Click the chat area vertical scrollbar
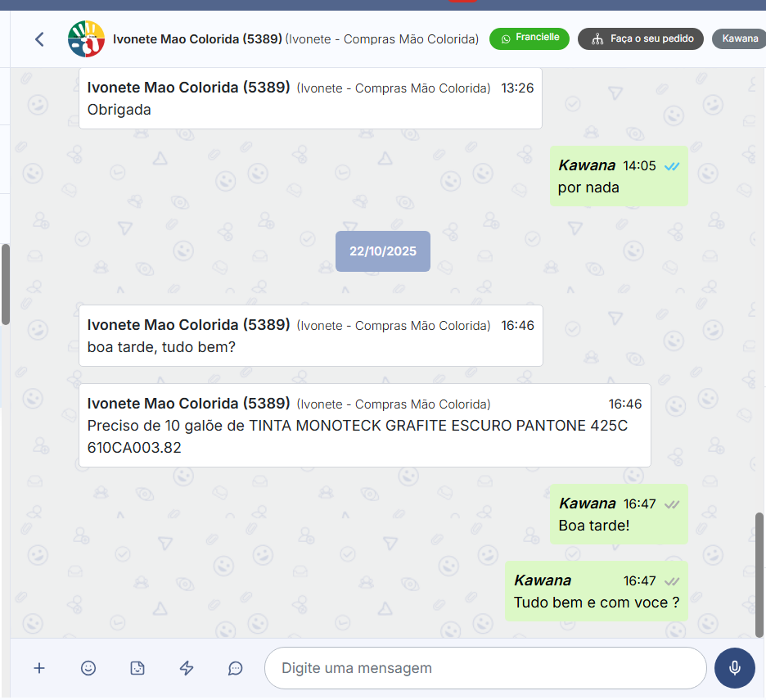This screenshot has width=766, height=700. (759, 575)
